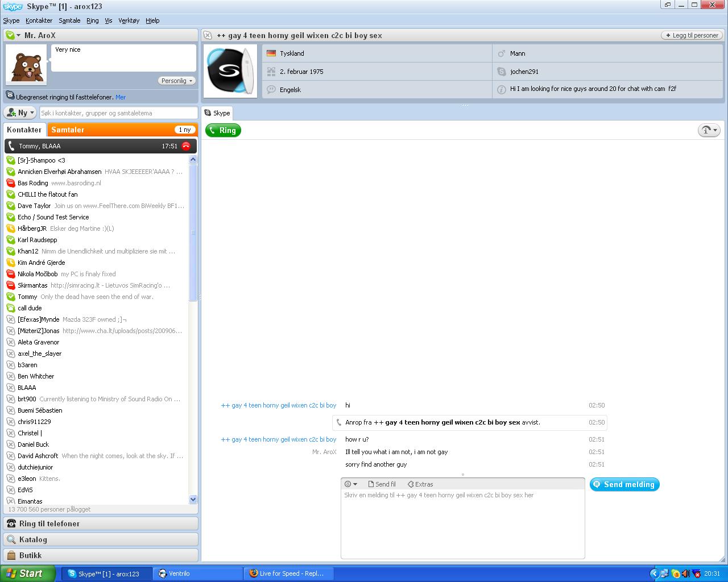Open the Ny dropdown button
The height and width of the screenshot is (582, 728).
[x=20, y=113]
